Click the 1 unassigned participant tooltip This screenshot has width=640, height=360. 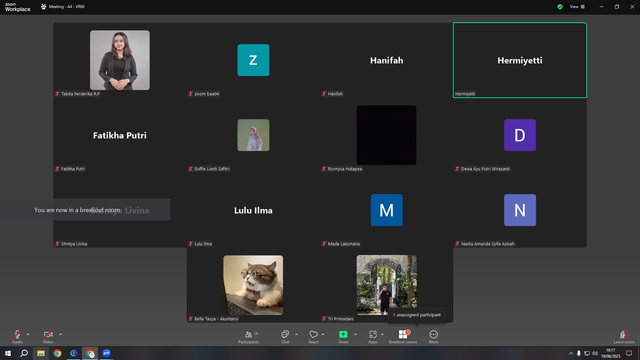coord(417,315)
